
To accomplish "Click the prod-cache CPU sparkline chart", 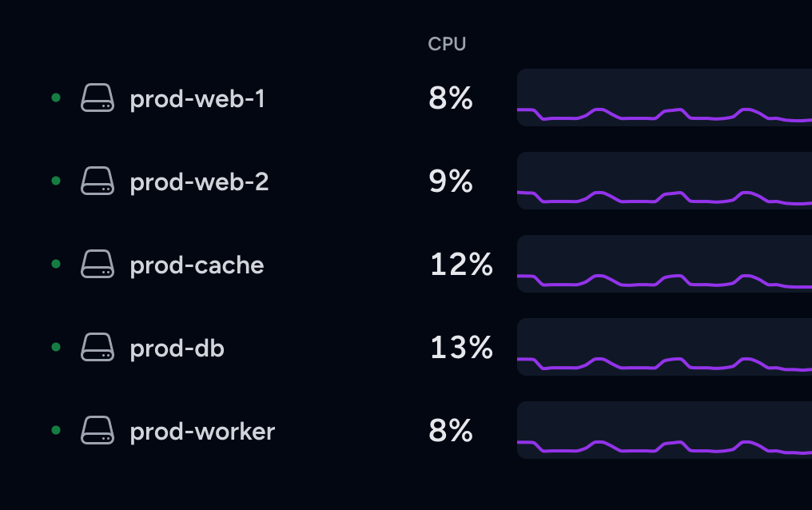I will tap(664, 264).
